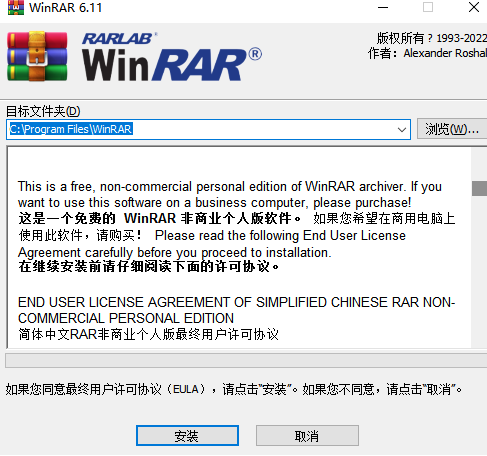Click the license text scrollbar thumb

coord(479,188)
